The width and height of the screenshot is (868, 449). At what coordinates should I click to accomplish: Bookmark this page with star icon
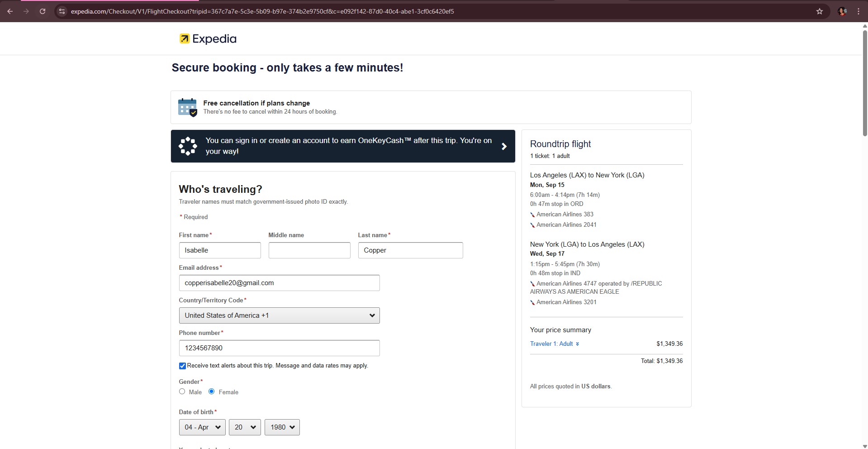820,11
